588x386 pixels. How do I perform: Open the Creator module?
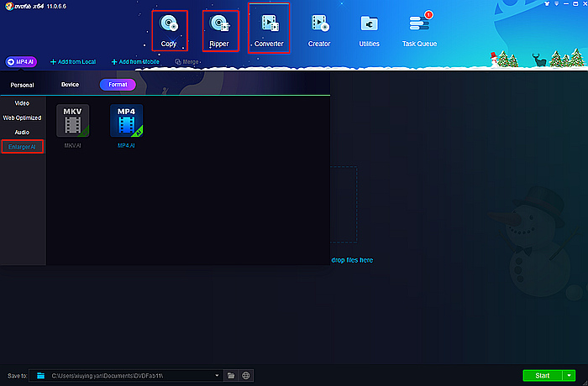319,29
